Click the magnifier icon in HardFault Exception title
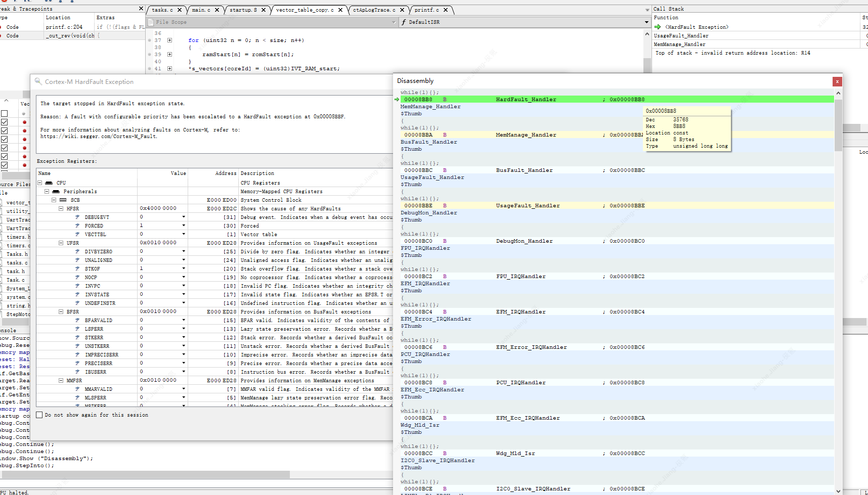 click(38, 81)
